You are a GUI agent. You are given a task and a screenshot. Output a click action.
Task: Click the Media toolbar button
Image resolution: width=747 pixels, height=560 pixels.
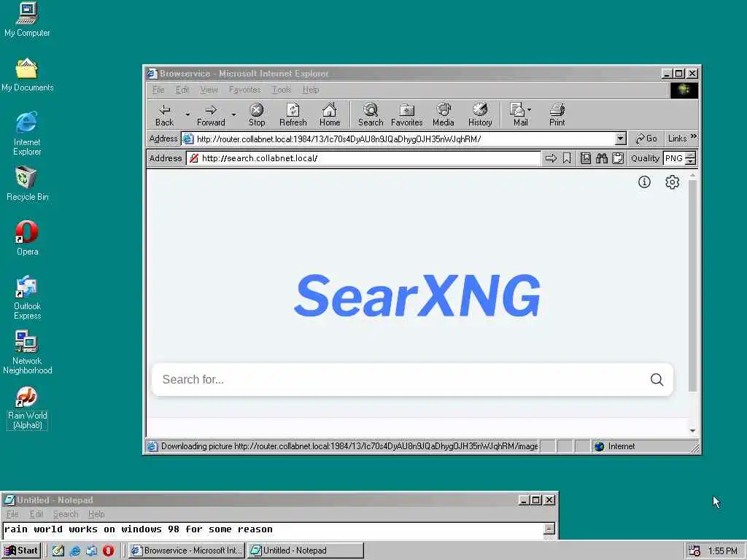pyautogui.click(x=443, y=115)
